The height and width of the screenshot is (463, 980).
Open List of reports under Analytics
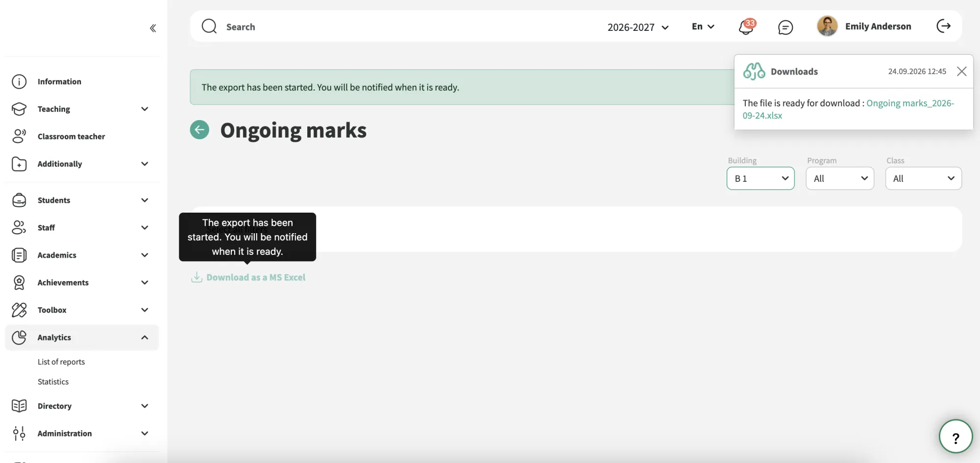(x=61, y=362)
